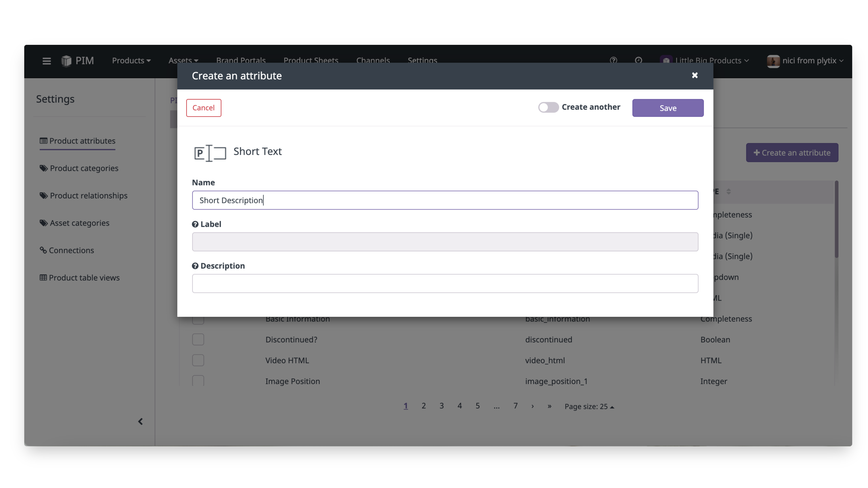Check the Video HTML row checkbox
Image resolution: width=868 pixels, height=488 pixels.
tap(198, 360)
